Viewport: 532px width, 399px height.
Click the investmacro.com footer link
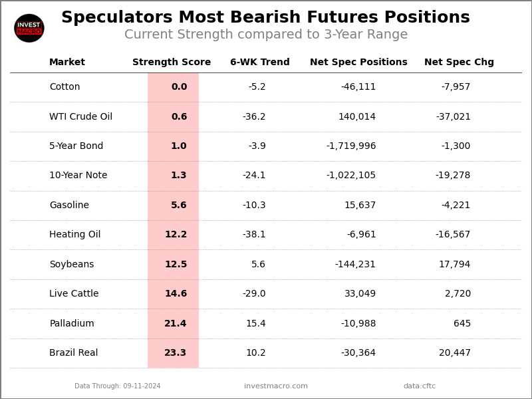click(x=276, y=386)
